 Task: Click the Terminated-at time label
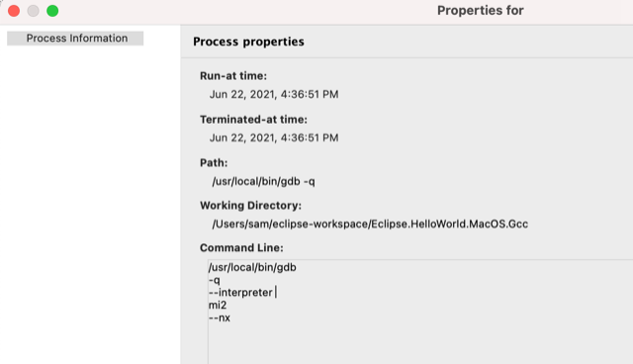(x=253, y=120)
